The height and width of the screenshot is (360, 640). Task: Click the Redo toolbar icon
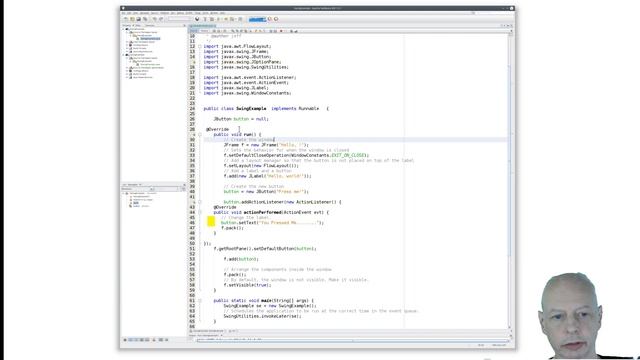click(161, 19)
